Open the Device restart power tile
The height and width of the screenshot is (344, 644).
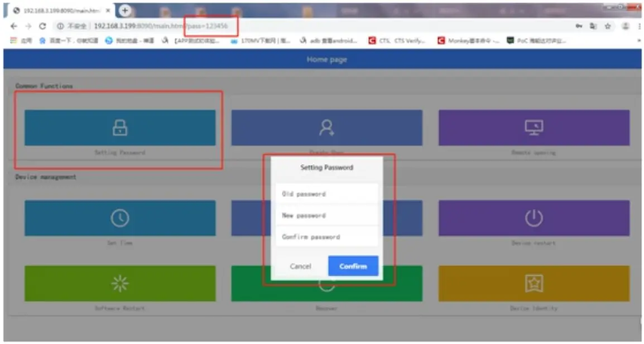(x=534, y=218)
